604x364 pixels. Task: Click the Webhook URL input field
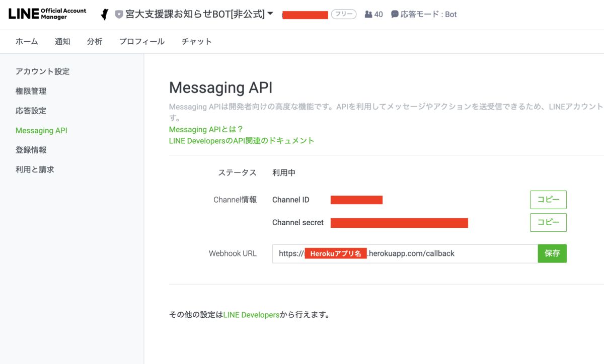[x=405, y=253]
